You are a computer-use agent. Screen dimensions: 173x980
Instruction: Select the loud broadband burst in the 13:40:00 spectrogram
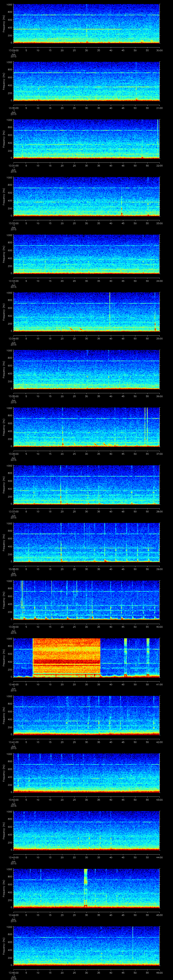coord(67,657)
